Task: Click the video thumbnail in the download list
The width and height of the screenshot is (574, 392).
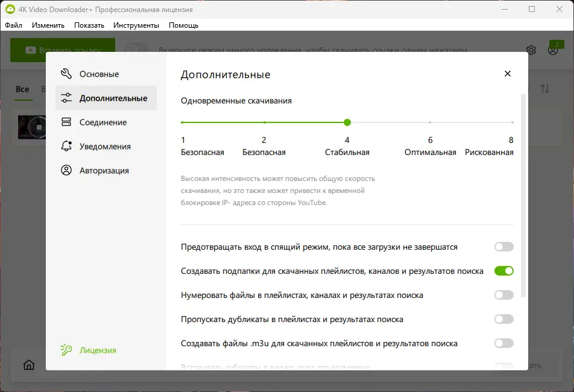Action: (31, 127)
